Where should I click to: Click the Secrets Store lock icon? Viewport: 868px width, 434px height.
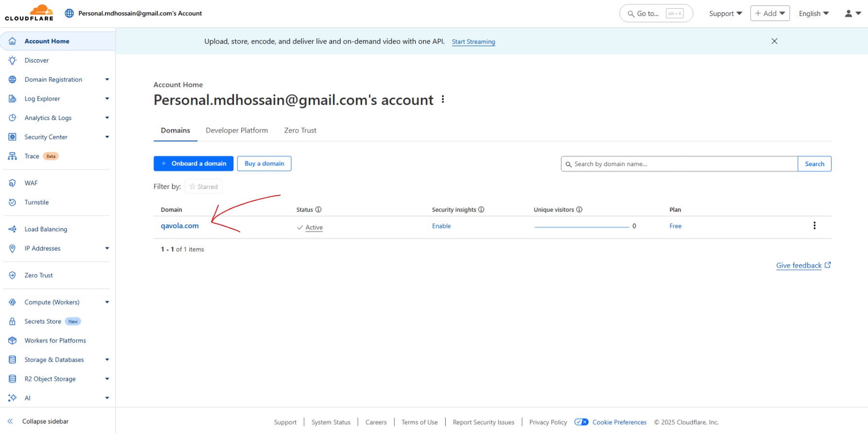(13, 321)
